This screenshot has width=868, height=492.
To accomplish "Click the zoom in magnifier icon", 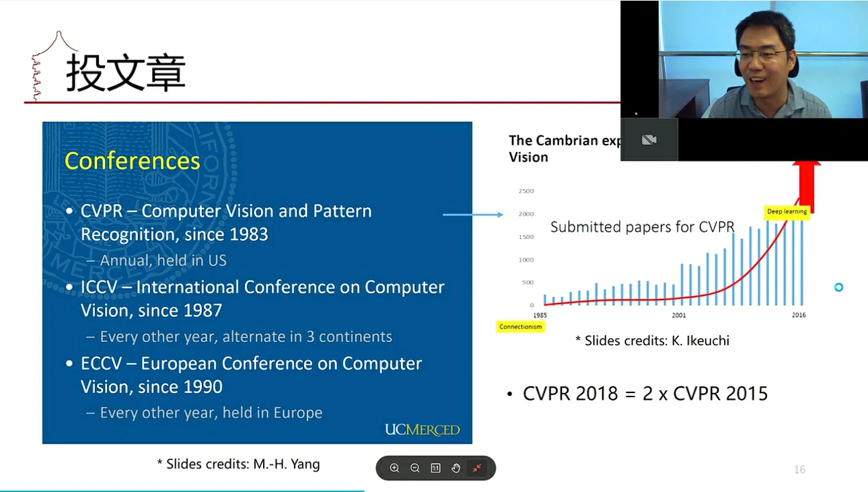I will (x=395, y=468).
